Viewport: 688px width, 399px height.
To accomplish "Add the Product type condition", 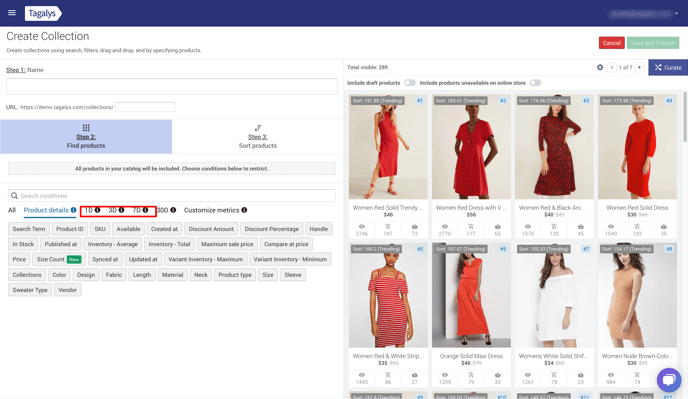I will 235,275.
